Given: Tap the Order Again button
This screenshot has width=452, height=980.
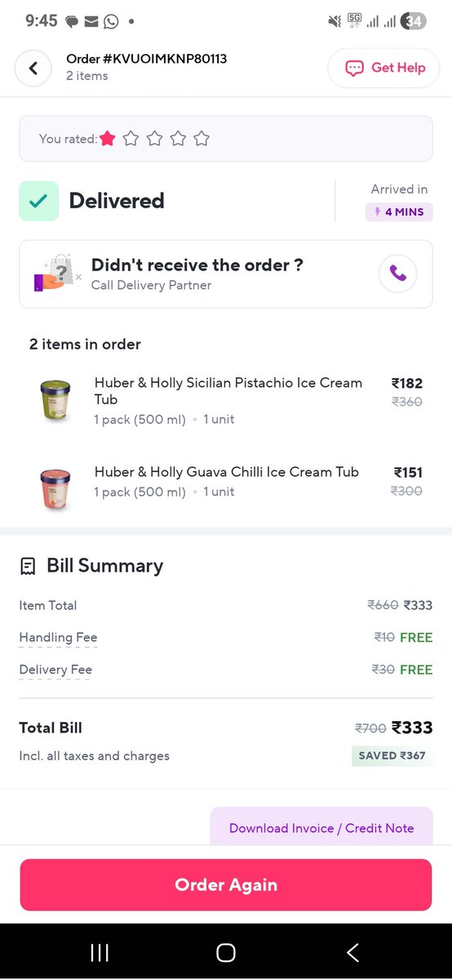Looking at the screenshot, I should pyautogui.click(x=226, y=884).
